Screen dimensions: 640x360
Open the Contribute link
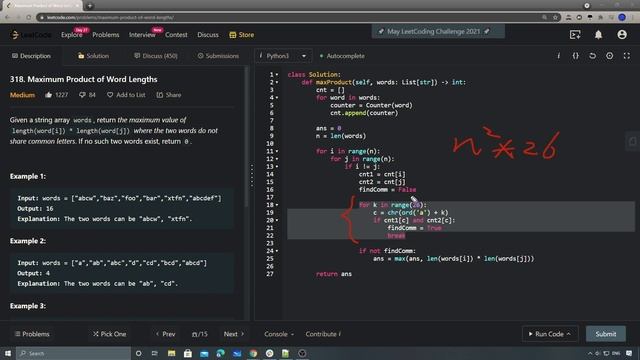tap(323, 334)
